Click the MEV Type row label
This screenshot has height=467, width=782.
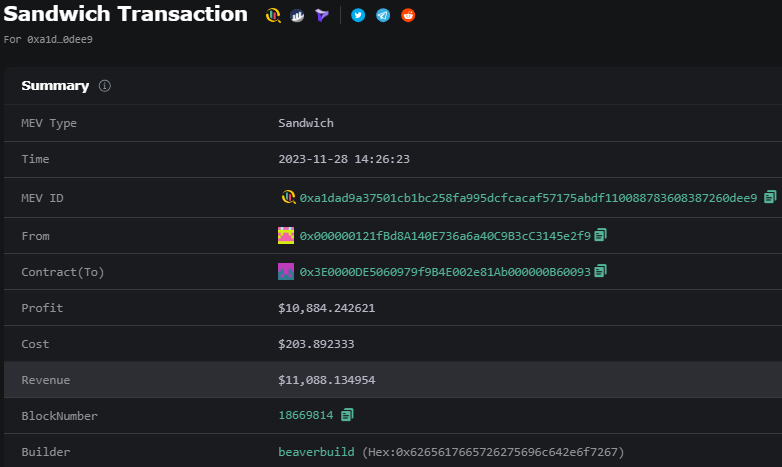coord(49,123)
